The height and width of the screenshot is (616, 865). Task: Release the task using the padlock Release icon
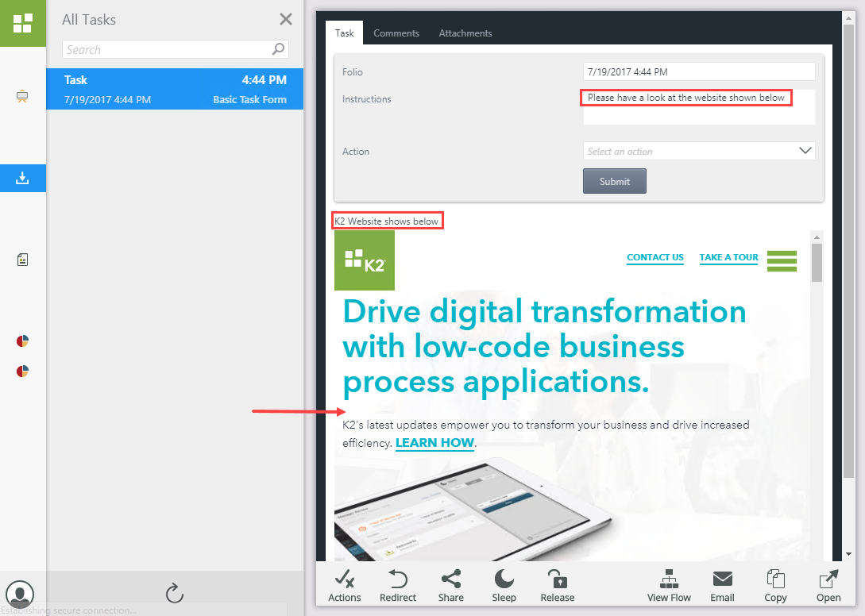coord(557,585)
